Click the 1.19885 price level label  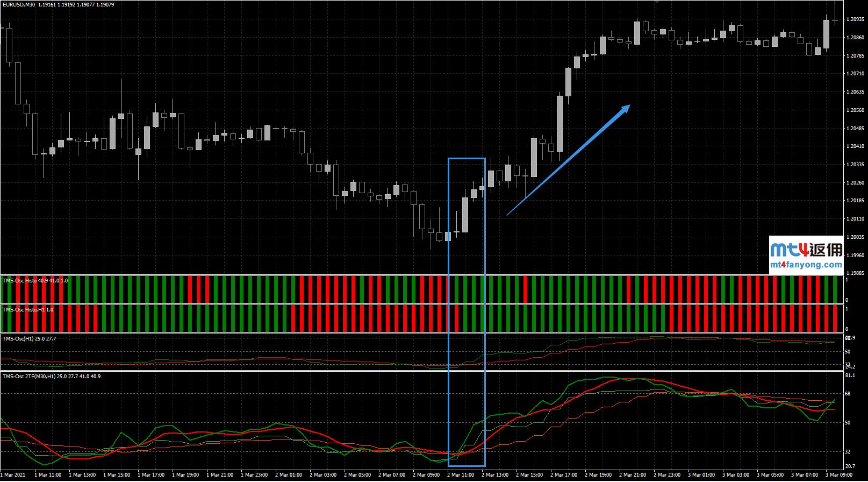tap(855, 273)
